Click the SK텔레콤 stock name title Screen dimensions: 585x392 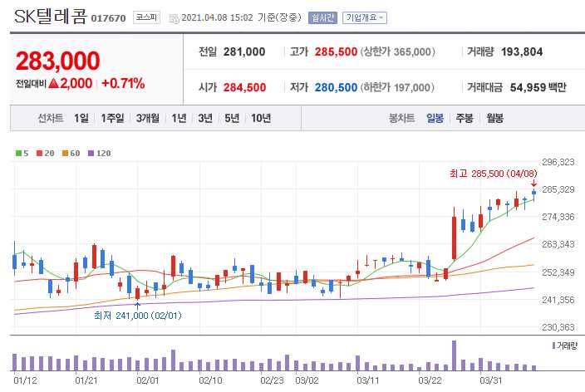(x=51, y=17)
